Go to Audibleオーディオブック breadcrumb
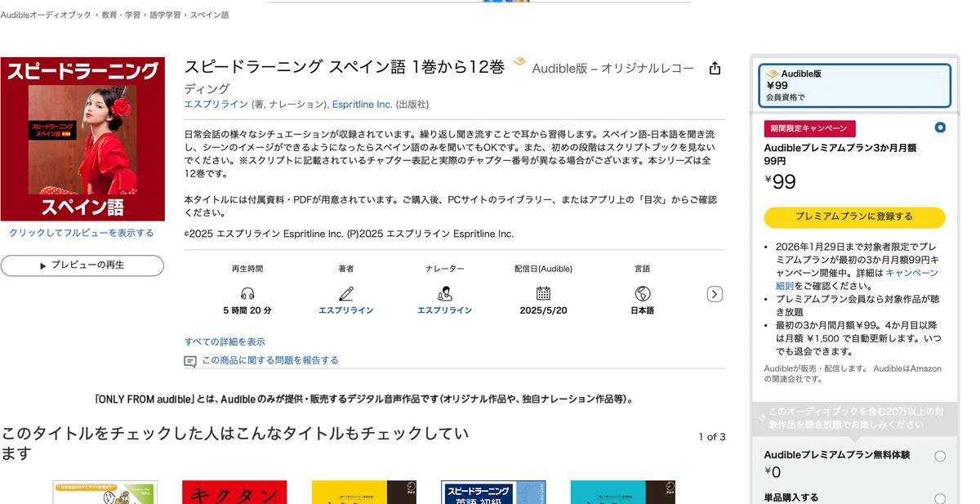Viewport: 980px width, 504px height. tap(46, 15)
